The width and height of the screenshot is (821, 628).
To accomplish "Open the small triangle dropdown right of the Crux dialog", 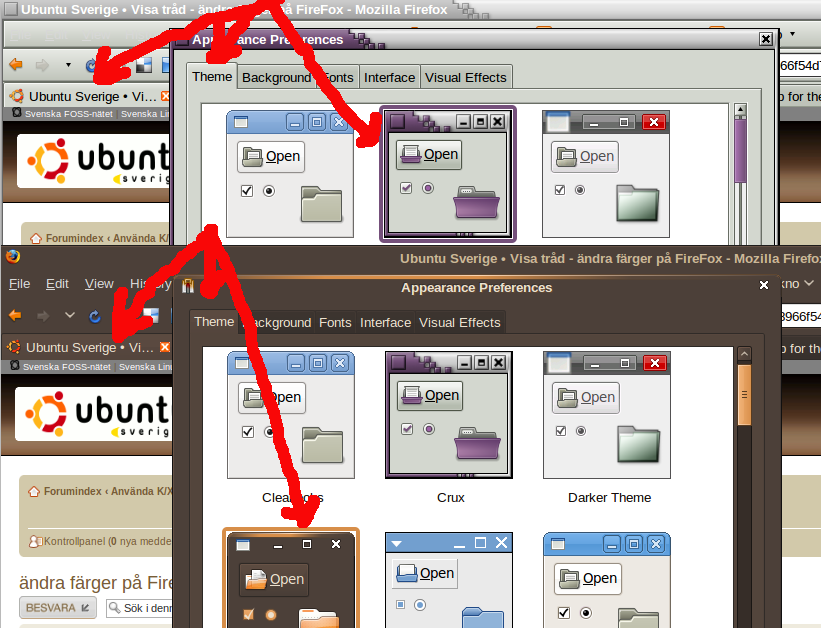I will pos(793,34).
